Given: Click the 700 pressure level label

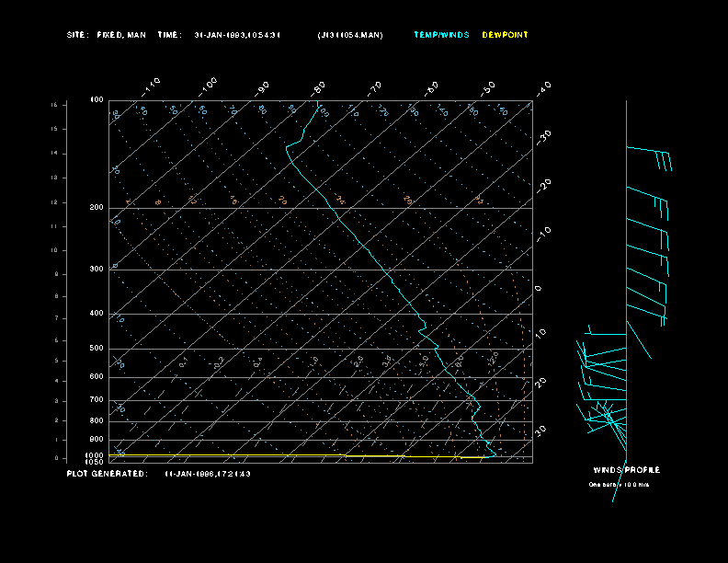Looking at the screenshot, I should click(97, 400).
